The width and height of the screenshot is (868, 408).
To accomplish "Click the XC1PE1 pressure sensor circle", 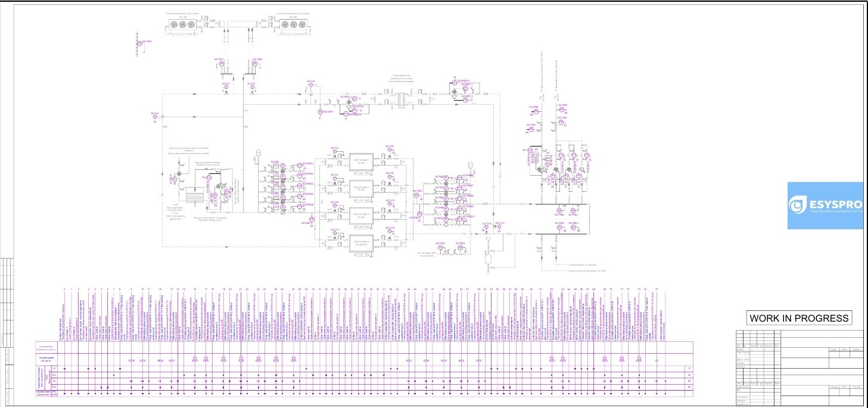I will (x=312, y=219).
